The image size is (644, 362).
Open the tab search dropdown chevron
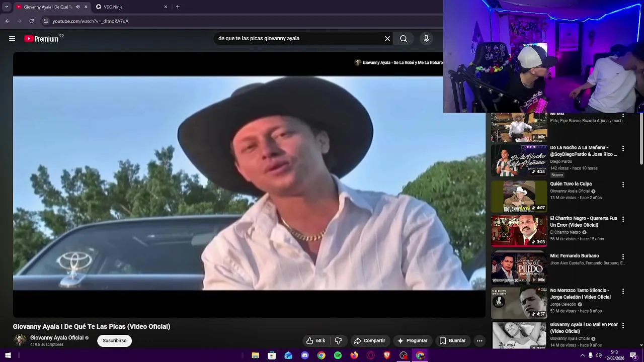7,7
